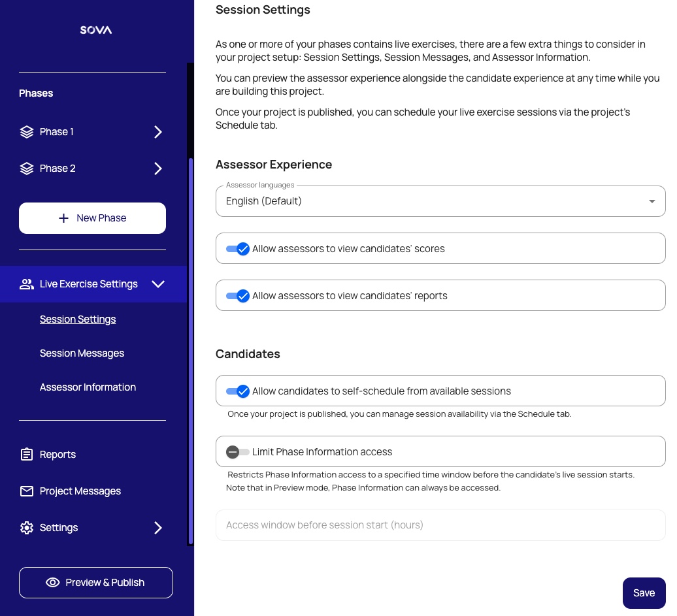Click the Phase 1 layers icon
Viewport: 677px width, 616px height.
point(27,132)
